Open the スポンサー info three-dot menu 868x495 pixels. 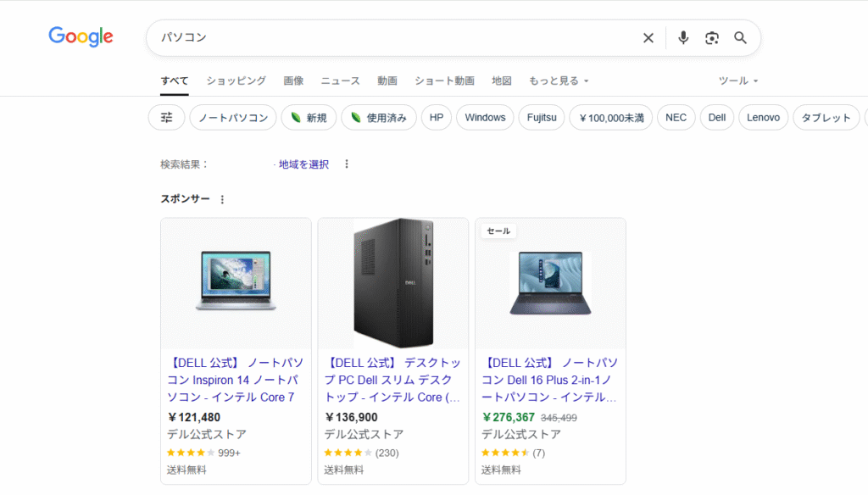221,198
